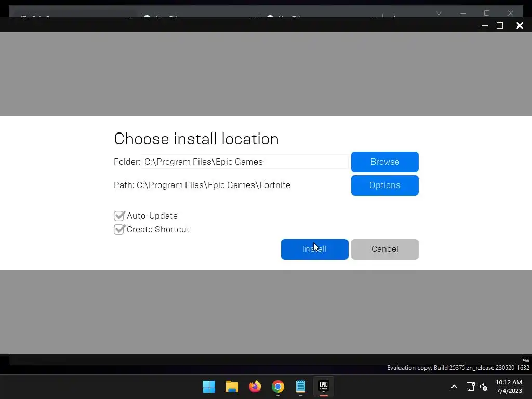Select the Path text showing Fortnite folder
Screen dimensions: 532x399
pyautogui.click(x=202, y=185)
